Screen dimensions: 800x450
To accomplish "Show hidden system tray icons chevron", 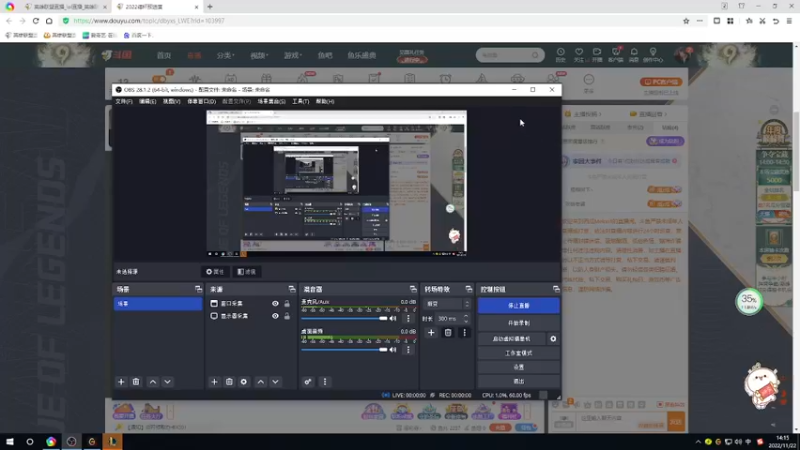I will [x=698, y=441].
